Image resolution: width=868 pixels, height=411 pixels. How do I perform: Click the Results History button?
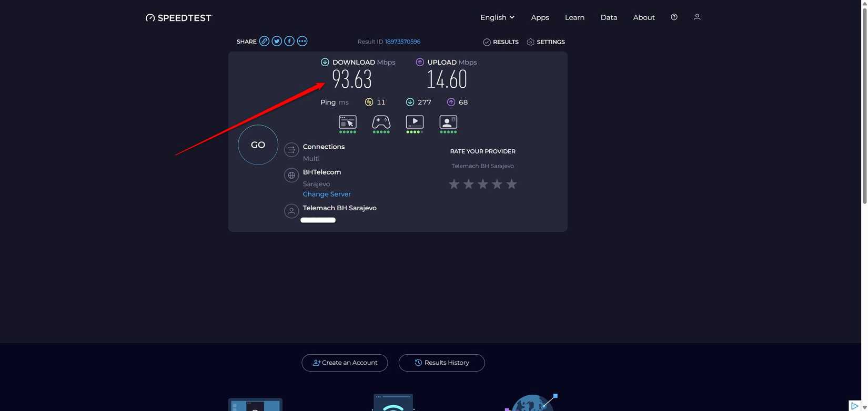pyautogui.click(x=441, y=363)
